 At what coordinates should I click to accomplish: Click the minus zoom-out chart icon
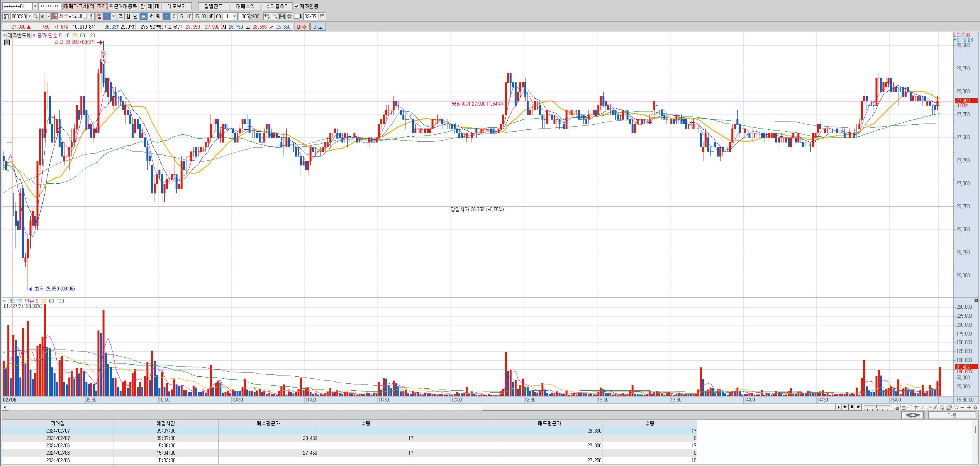[x=963, y=407]
